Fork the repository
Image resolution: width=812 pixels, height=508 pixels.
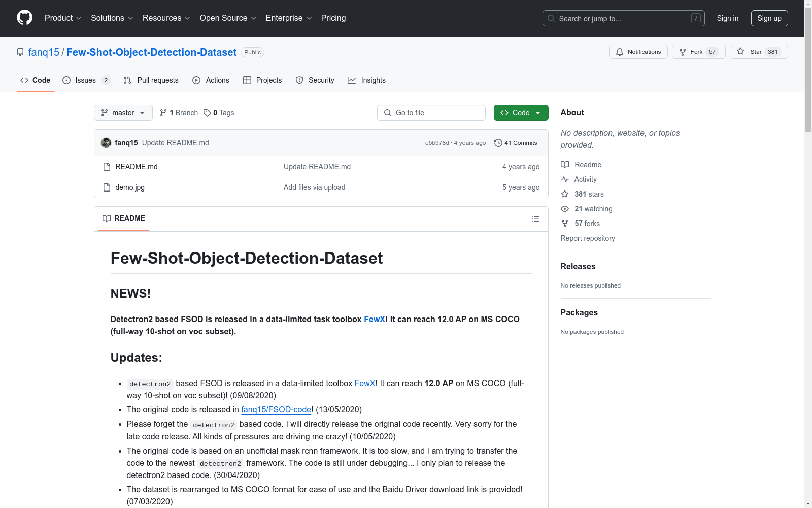click(x=699, y=52)
